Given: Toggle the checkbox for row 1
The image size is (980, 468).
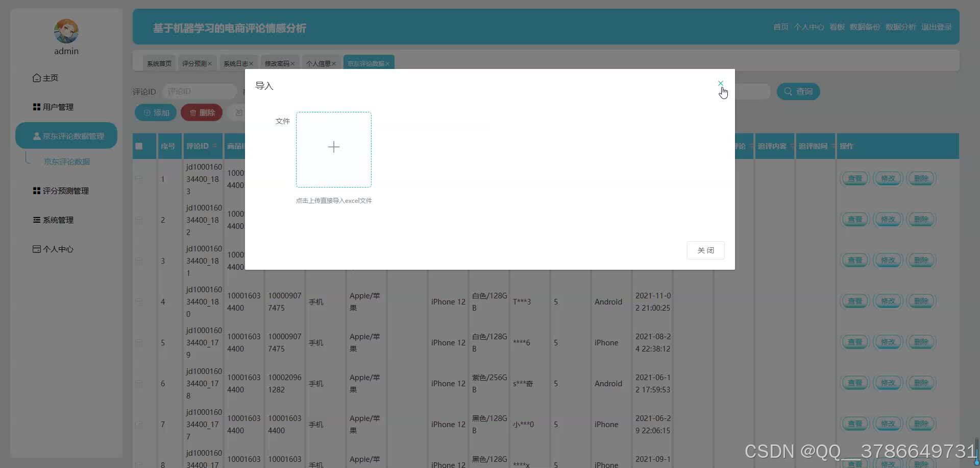Looking at the screenshot, I should pos(139,179).
